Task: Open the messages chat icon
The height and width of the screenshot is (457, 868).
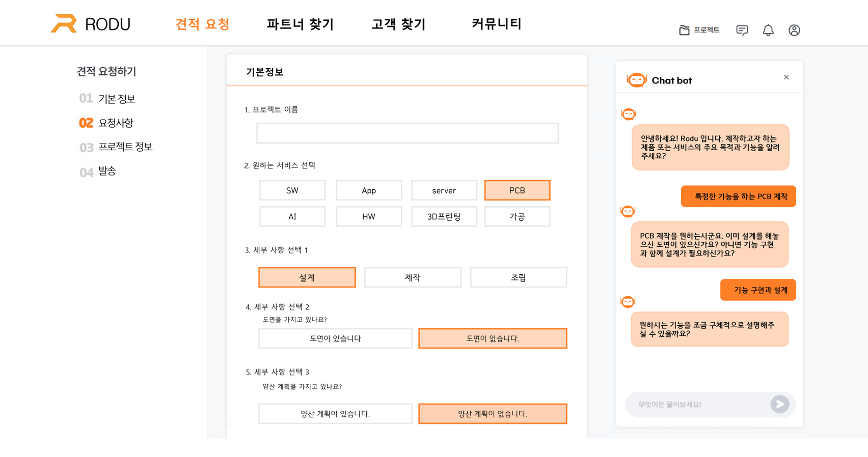Action: click(x=742, y=31)
